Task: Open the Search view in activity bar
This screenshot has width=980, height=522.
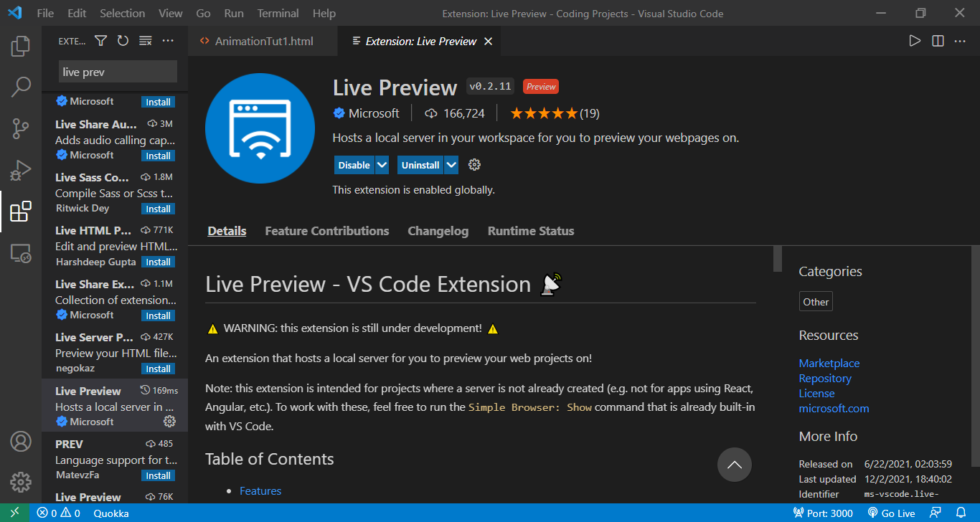Action: 21,87
